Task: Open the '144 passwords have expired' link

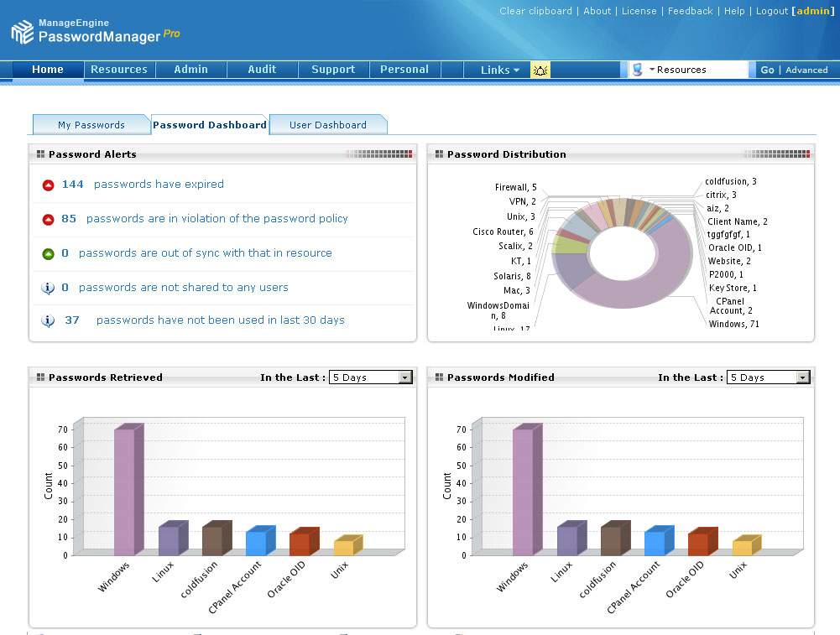Action: [x=158, y=185]
